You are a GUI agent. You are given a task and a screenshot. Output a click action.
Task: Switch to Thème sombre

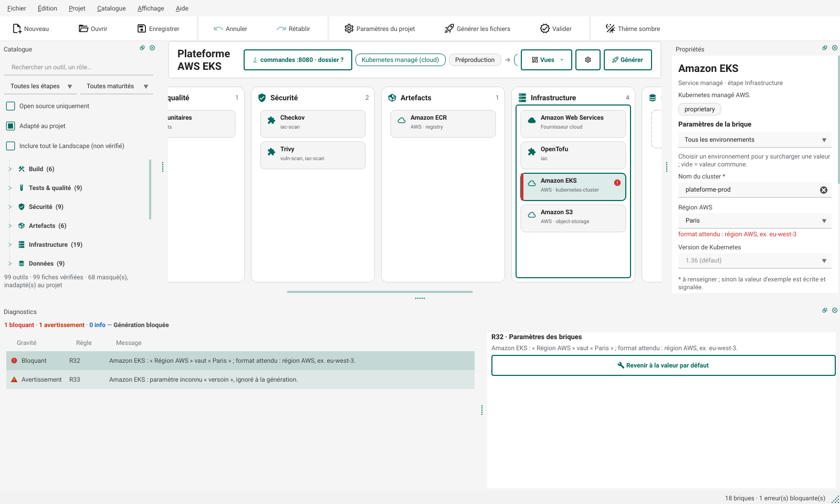[x=633, y=29]
